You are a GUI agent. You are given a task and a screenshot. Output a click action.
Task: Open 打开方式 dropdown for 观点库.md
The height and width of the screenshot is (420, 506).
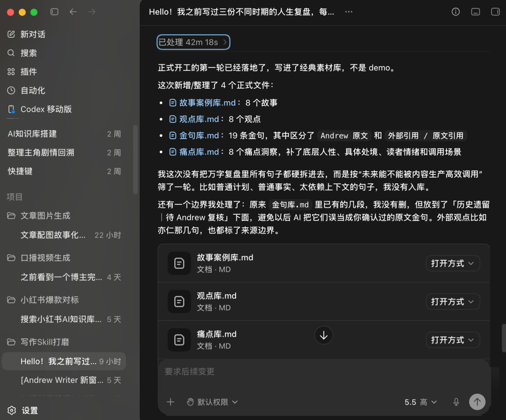[x=453, y=301]
